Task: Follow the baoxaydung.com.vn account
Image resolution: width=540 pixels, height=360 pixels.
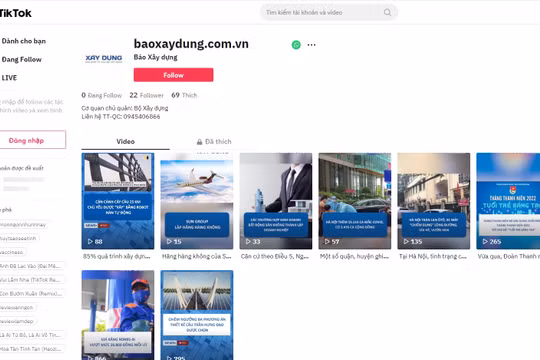Action: [174, 75]
